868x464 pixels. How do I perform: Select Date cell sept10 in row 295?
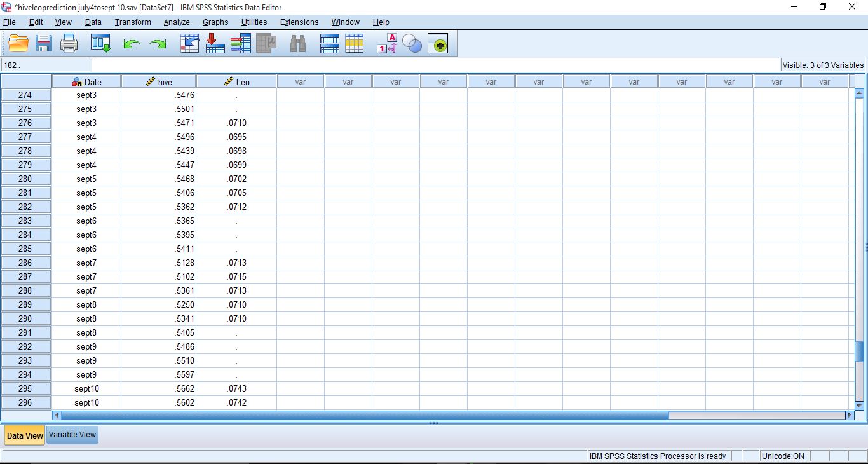pyautogui.click(x=86, y=388)
